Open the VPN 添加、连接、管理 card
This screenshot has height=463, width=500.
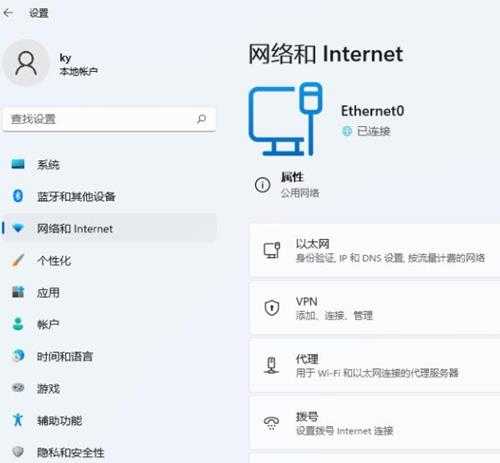(375, 308)
